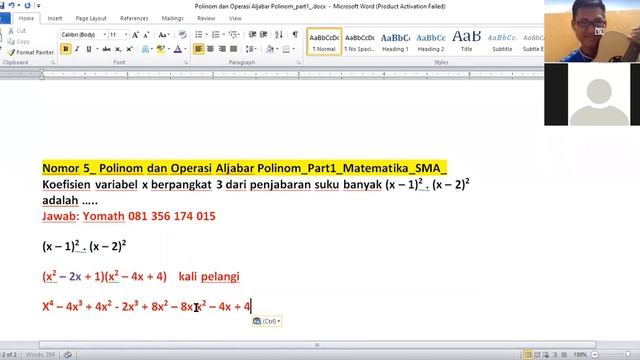Screen dimensions: 640x360
Task: Open Highlight color dropdown arrow
Action: (169, 49)
